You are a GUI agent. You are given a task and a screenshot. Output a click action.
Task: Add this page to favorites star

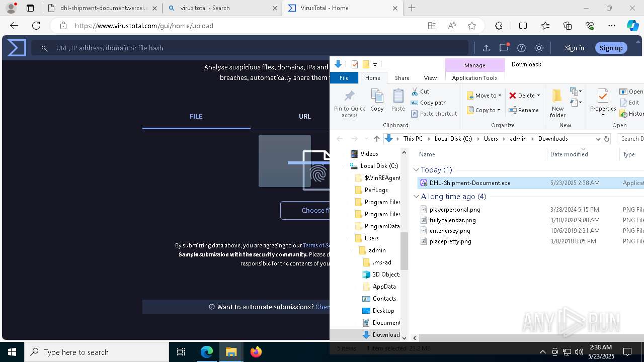click(x=471, y=26)
